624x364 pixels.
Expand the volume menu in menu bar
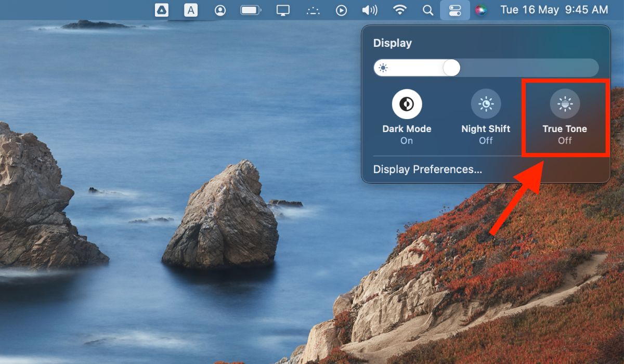pos(369,10)
